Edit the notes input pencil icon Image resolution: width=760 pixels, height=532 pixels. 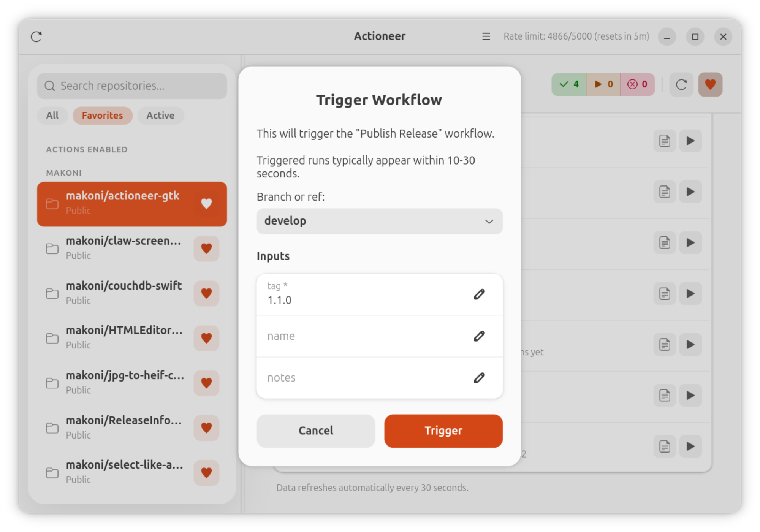479,378
